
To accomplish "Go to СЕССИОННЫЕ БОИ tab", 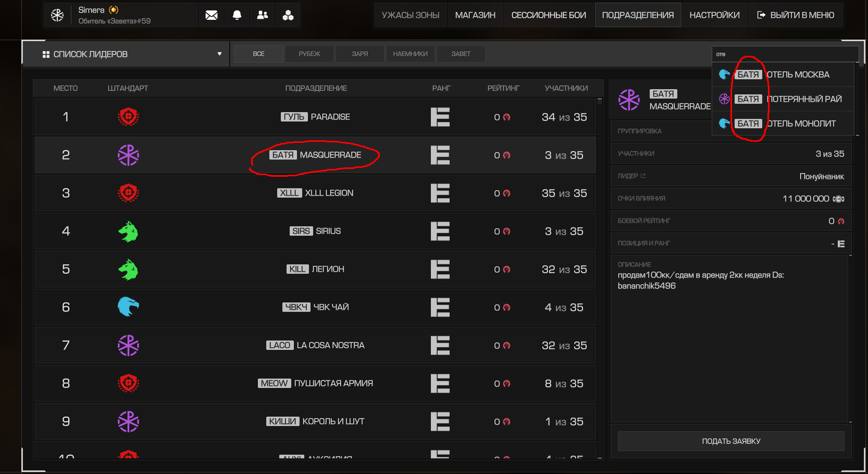I will click(x=549, y=15).
